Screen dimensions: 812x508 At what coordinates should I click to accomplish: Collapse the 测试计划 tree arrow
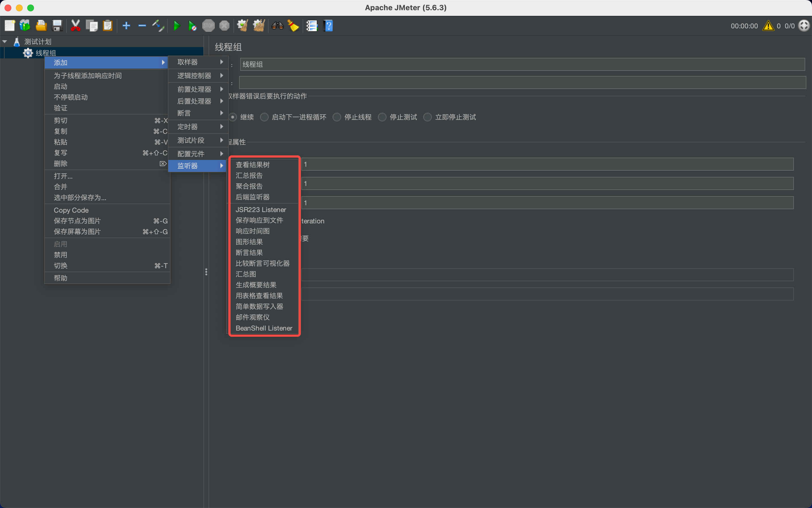5,42
